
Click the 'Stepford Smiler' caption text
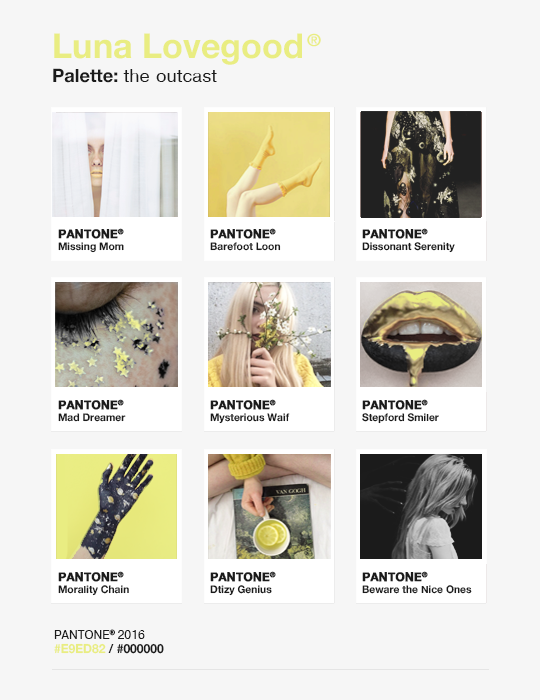(400, 417)
